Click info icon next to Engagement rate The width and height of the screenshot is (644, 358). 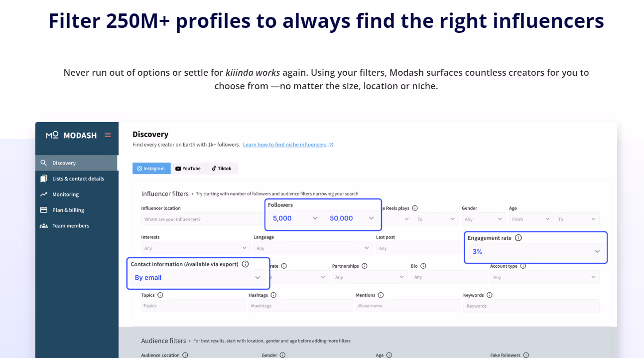(x=518, y=238)
